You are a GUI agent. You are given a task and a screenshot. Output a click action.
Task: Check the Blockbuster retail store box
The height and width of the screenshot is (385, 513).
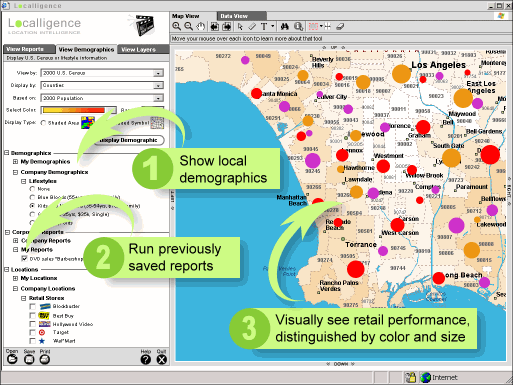tap(32, 306)
